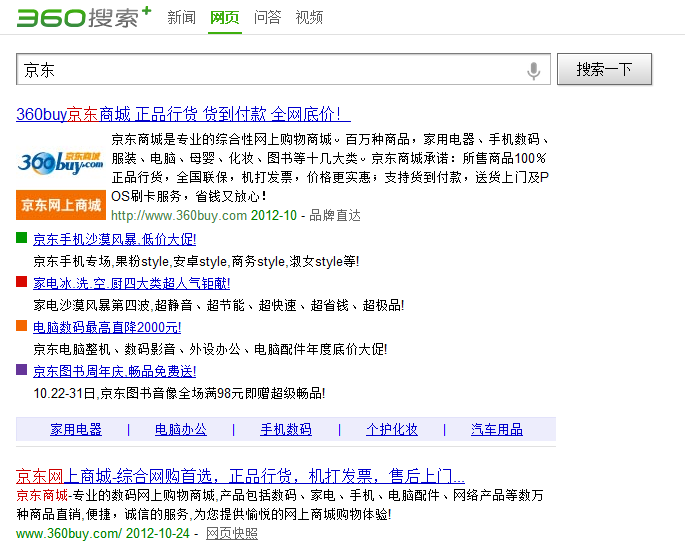Click into the search box containing 京东
The image size is (685, 549).
click(x=270, y=70)
